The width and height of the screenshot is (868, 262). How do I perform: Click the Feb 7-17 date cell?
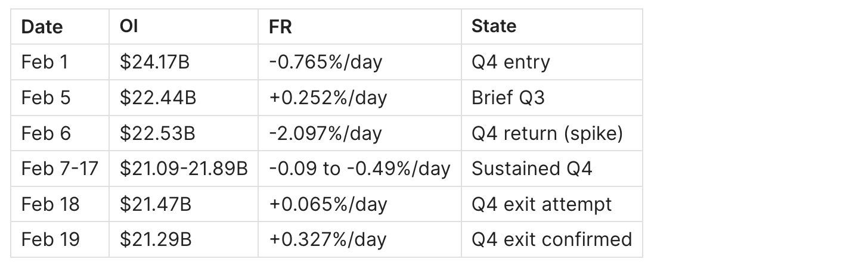[x=60, y=169]
